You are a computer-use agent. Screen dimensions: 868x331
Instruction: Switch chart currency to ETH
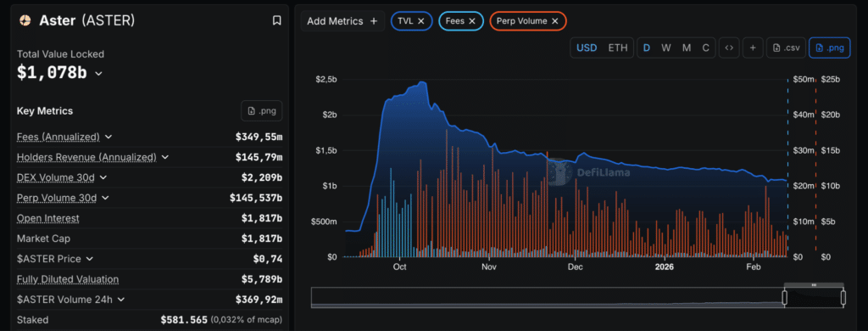point(618,48)
